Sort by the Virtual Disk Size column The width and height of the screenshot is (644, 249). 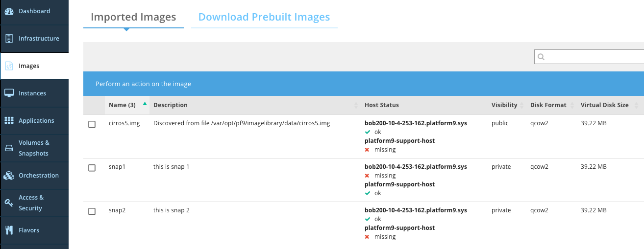click(604, 105)
